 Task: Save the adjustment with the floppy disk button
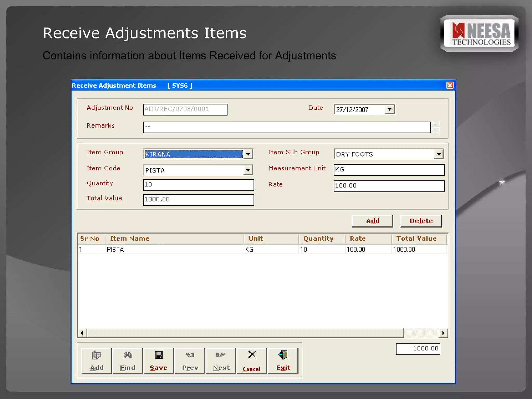click(x=158, y=361)
